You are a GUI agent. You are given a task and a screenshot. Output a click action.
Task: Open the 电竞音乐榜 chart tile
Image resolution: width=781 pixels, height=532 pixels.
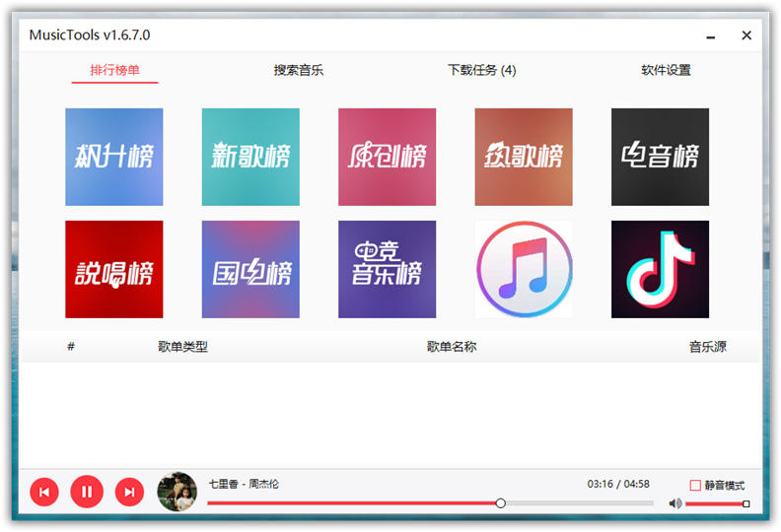point(387,269)
